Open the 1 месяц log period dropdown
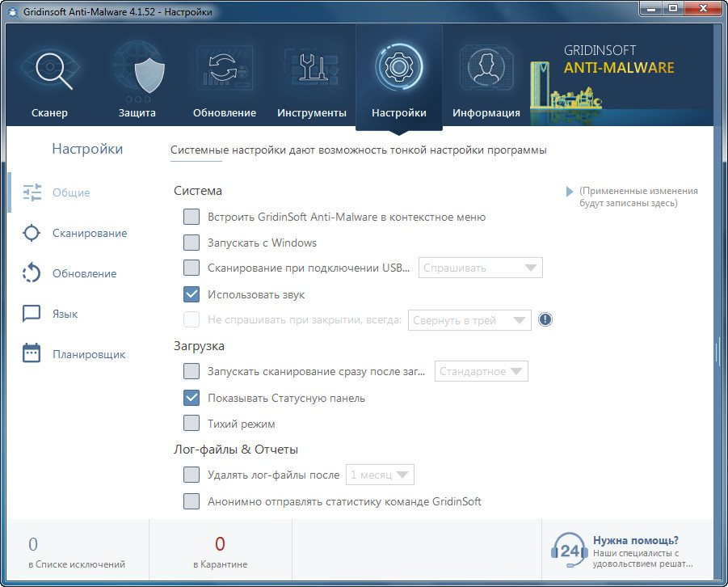This screenshot has height=587, width=728. pos(380,475)
